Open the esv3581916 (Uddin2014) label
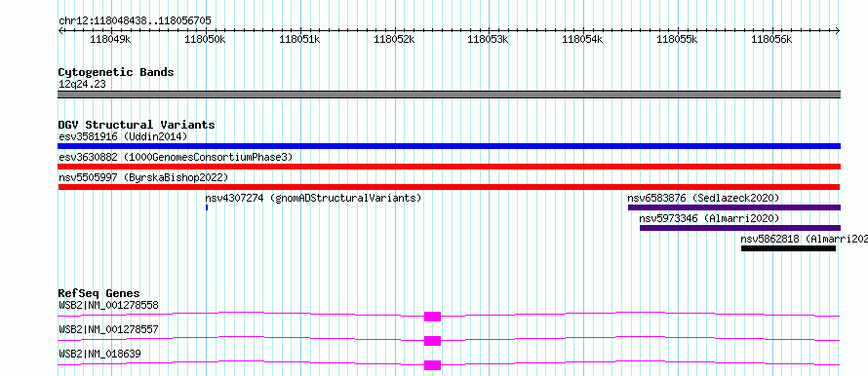 click(x=123, y=136)
